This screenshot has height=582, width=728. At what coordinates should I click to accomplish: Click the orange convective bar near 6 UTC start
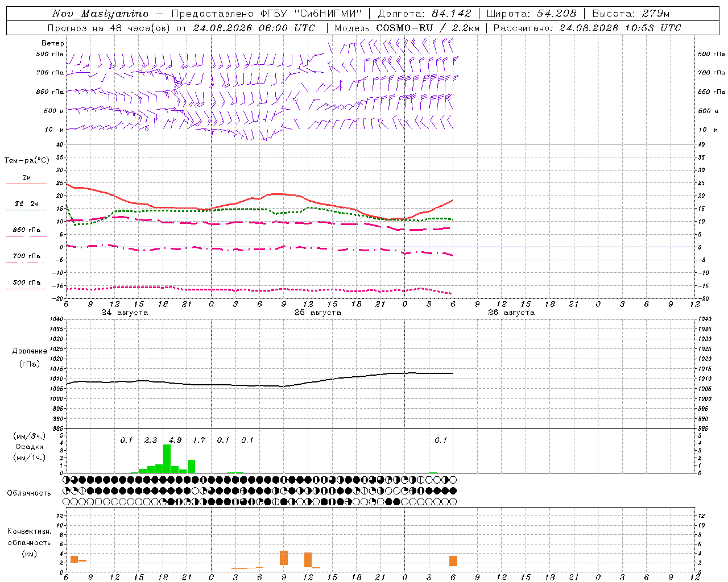coord(74,559)
